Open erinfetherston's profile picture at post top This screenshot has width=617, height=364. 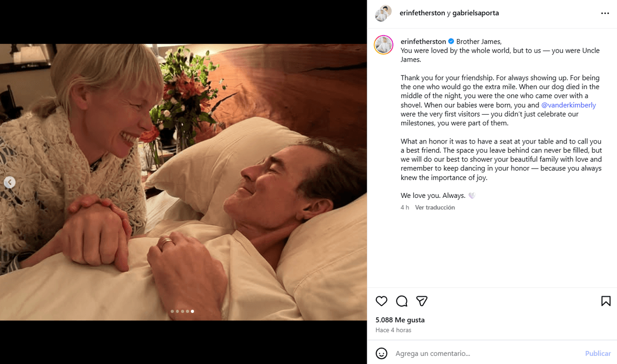point(383,45)
